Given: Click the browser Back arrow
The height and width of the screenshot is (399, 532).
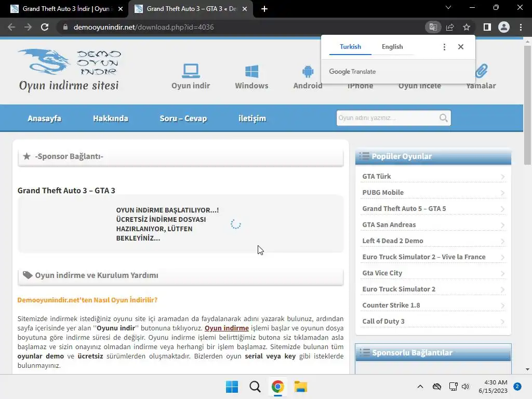Looking at the screenshot, I should (x=11, y=27).
